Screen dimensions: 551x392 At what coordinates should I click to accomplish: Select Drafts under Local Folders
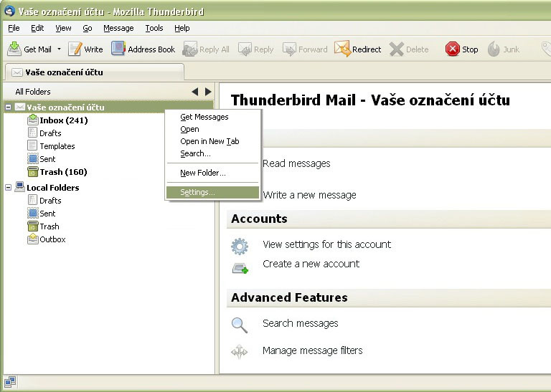[x=50, y=201]
